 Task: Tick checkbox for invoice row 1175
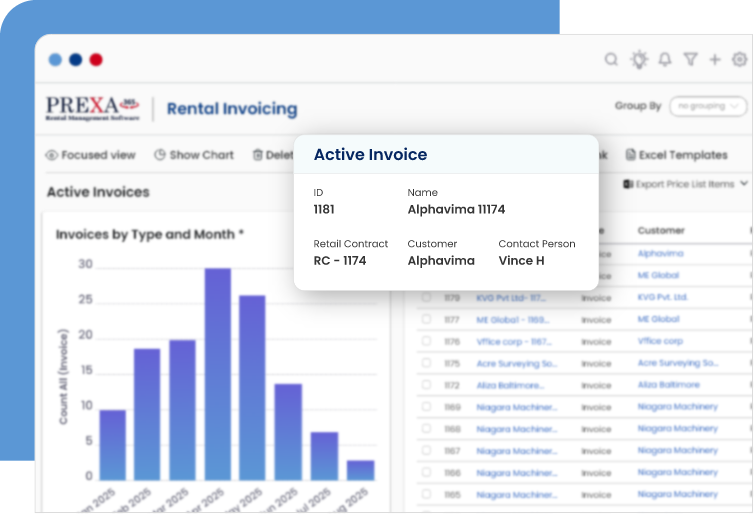pos(426,363)
